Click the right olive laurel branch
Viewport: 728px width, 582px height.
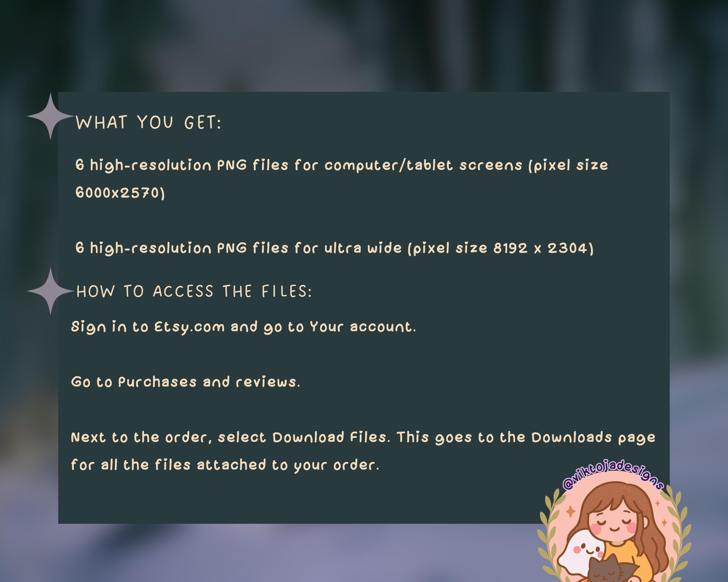pos(679,536)
